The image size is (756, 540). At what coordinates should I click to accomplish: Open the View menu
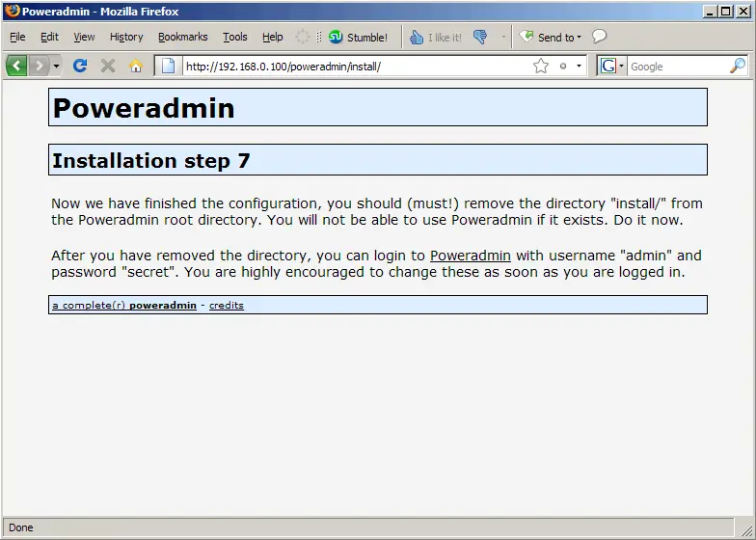point(84,37)
